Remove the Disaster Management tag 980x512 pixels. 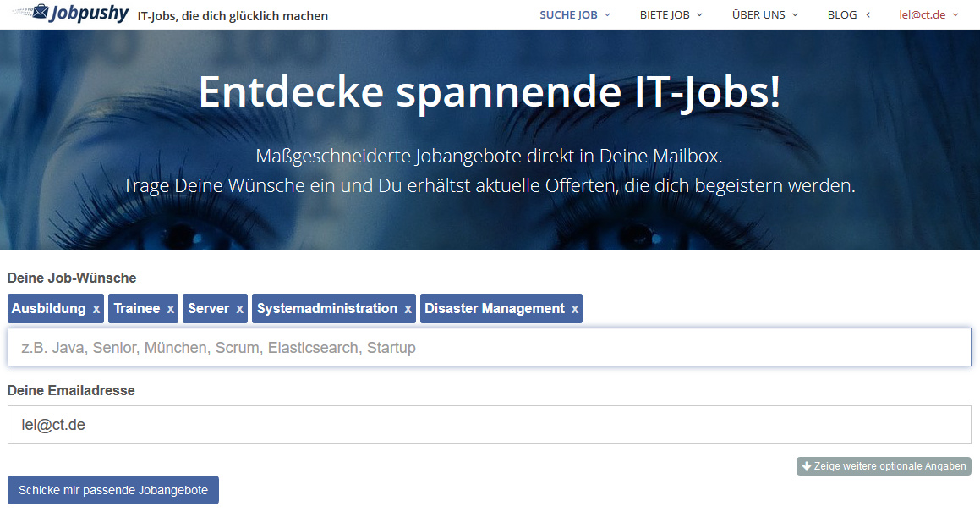point(574,309)
